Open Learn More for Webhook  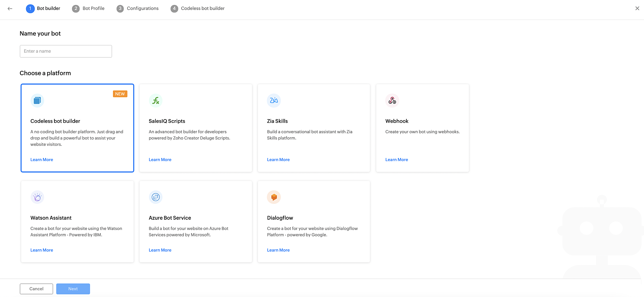[397, 160]
